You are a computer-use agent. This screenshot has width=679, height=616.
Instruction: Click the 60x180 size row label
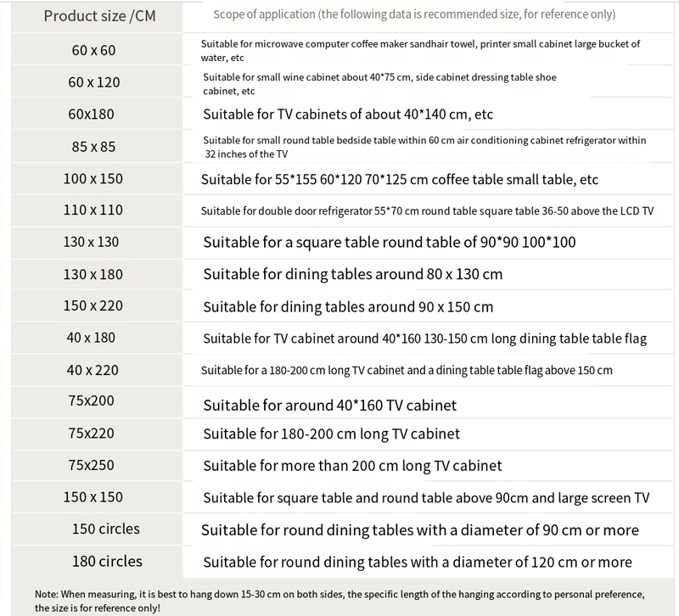pos(91,114)
